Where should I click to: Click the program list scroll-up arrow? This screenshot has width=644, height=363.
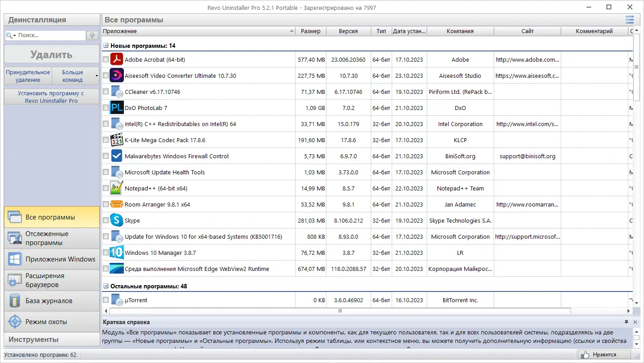coord(636,30)
